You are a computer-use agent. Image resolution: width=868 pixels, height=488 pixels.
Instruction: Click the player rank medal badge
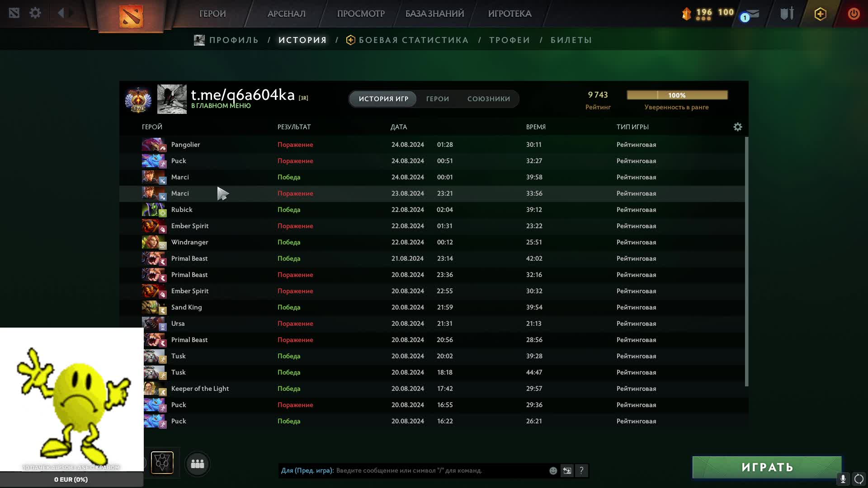pos(138,99)
